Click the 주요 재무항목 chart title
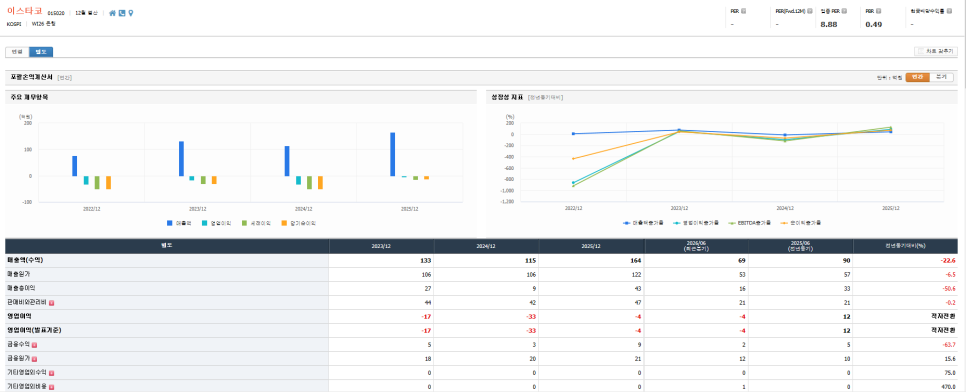966x392 pixels. 30,97
